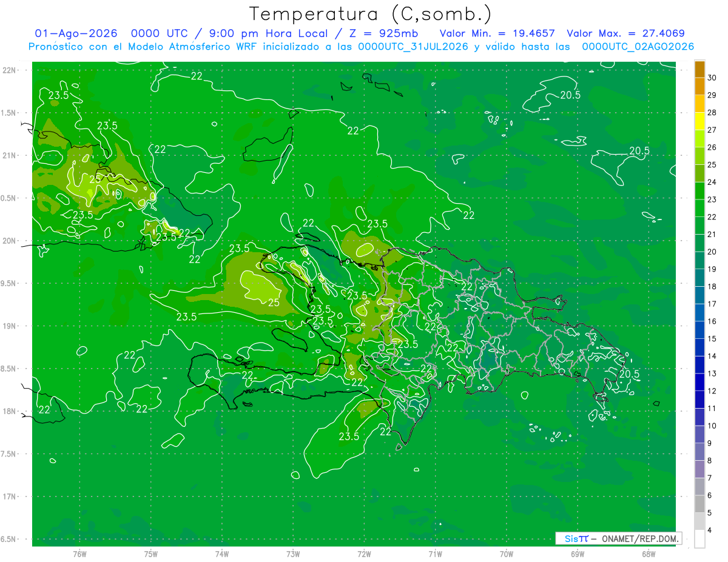This screenshot has width=728, height=562.
Task: Click the "28" label on color scale
Action: [x=712, y=113]
